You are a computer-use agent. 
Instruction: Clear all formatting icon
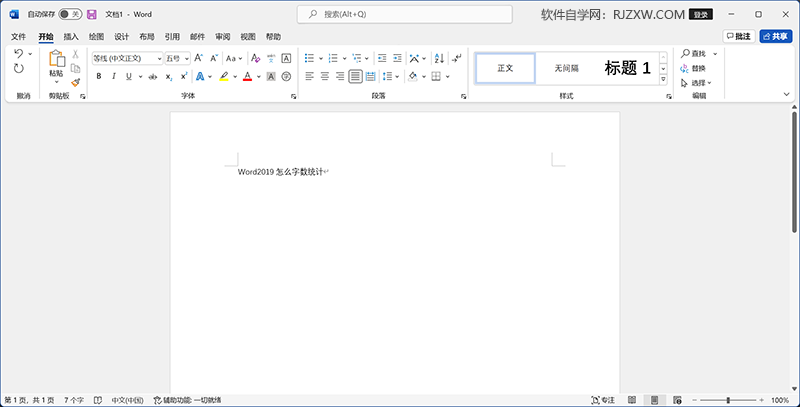[x=256, y=58]
